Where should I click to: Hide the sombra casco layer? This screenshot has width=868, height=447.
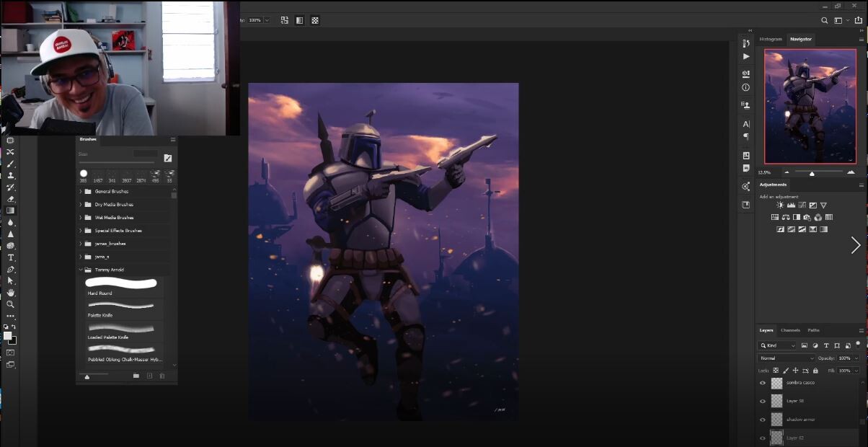[763, 383]
